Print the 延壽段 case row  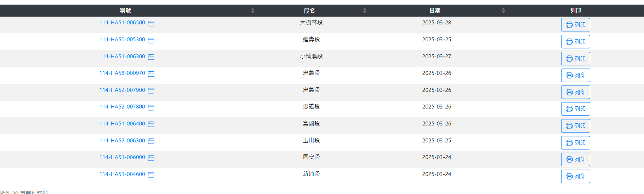[575, 42]
